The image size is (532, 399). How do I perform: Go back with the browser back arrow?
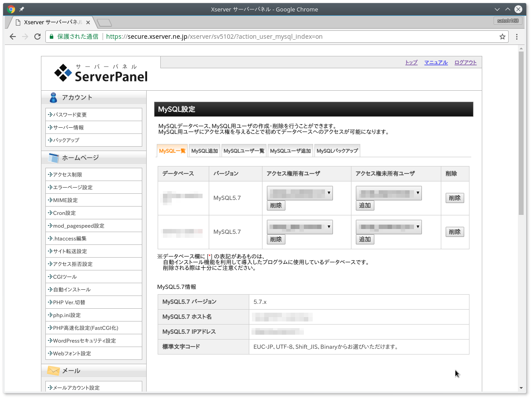[x=13, y=37]
